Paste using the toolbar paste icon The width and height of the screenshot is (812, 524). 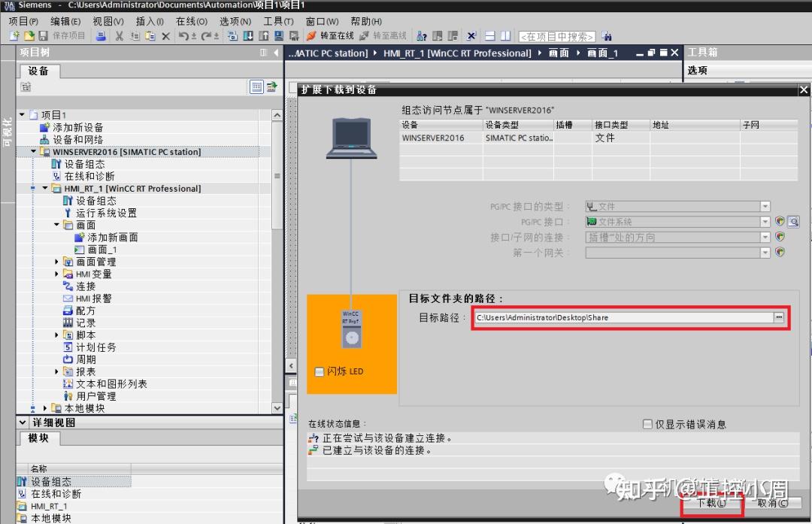pos(150,36)
